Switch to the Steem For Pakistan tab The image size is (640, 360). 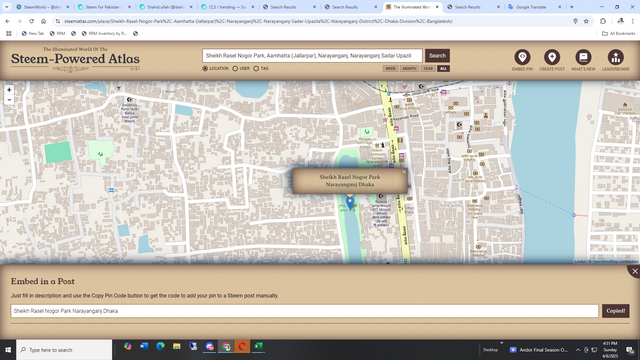pos(104,7)
